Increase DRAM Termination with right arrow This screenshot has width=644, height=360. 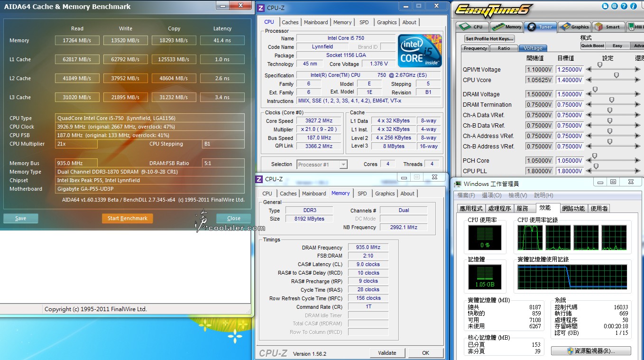pos(638,104)
